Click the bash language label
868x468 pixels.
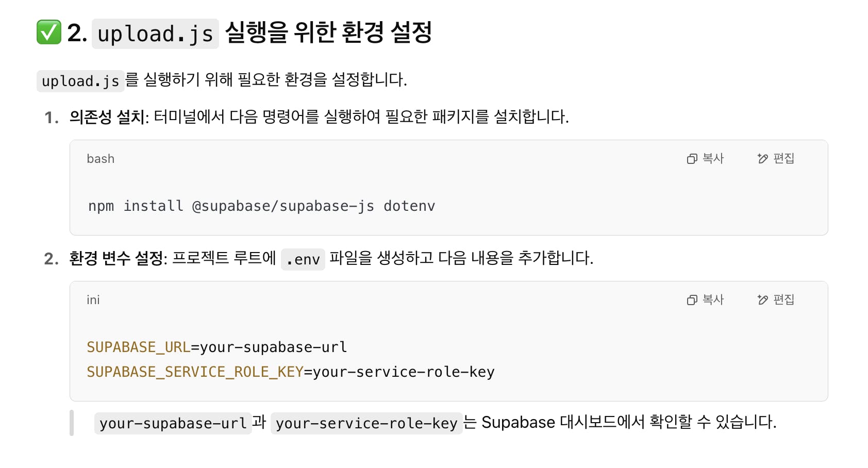[x=101, y=159]
